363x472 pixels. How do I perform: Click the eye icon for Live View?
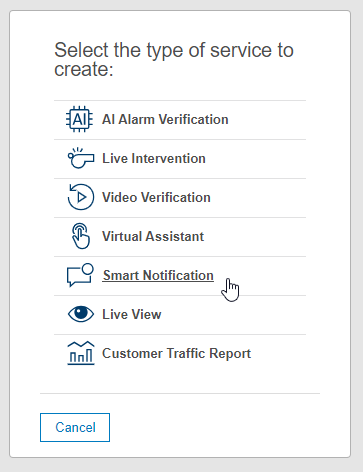[81, 314]
